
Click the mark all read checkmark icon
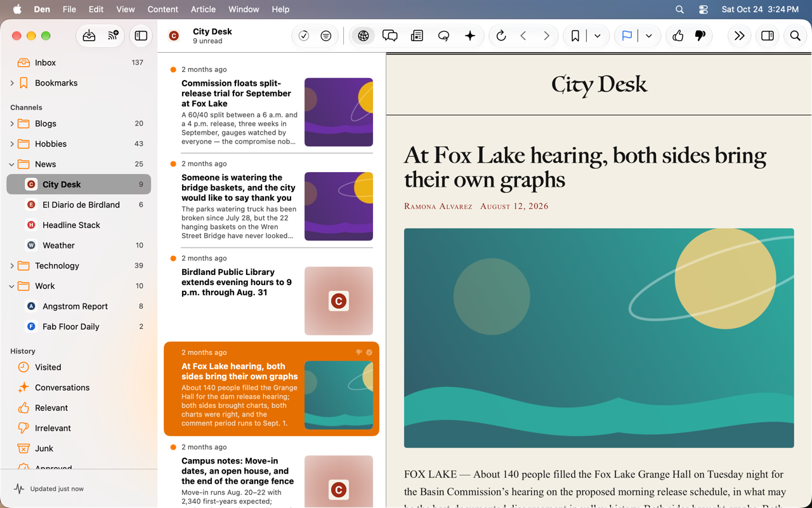pos(304,36)
